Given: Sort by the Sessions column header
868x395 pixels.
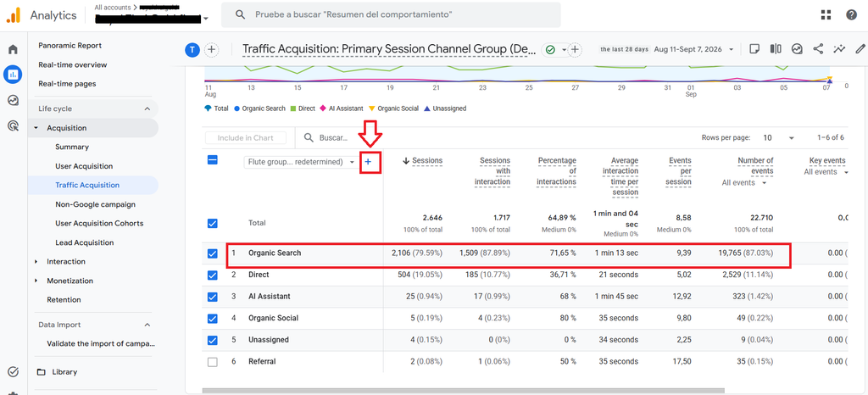Looking at the screenshot, I should pos(427,160).
